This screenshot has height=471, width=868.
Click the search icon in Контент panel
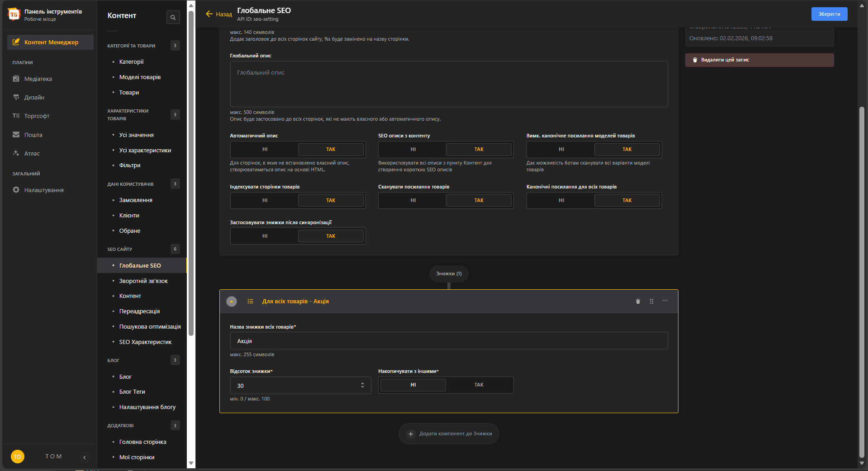(x=173, y=18)
